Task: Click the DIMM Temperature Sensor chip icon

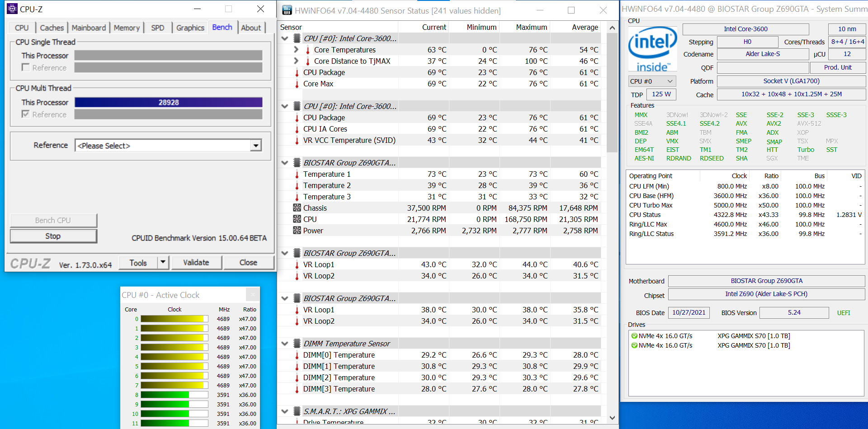Action: pos(297,344)
